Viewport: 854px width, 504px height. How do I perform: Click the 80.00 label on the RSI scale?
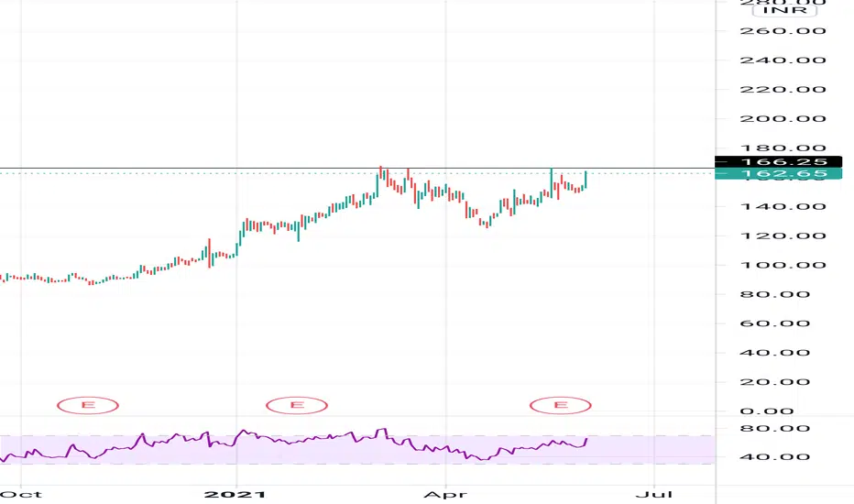coord(774,429)
